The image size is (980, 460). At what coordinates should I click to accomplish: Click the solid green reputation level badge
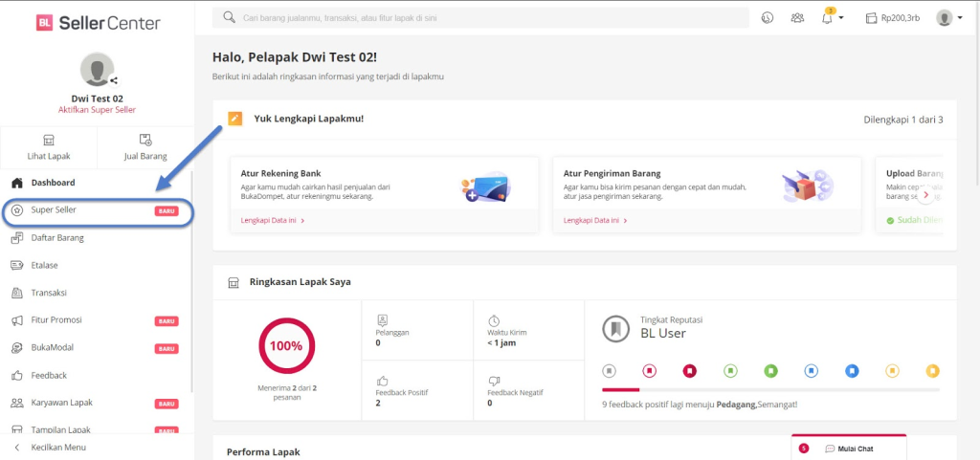[x=770, y=371]
